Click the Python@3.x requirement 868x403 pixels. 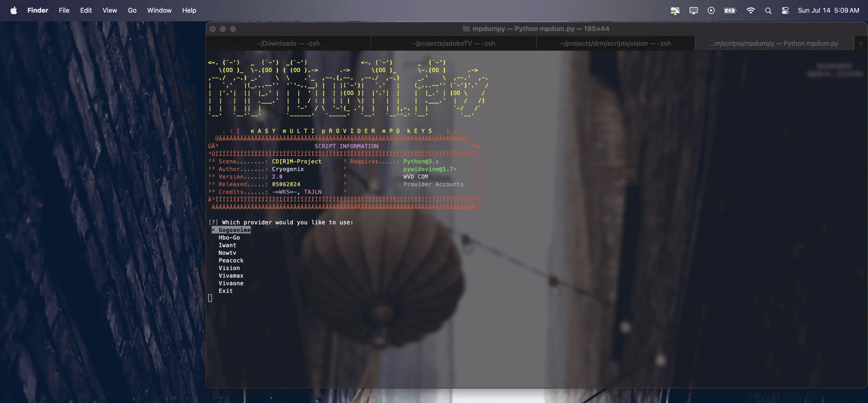(x=421, y=161)
